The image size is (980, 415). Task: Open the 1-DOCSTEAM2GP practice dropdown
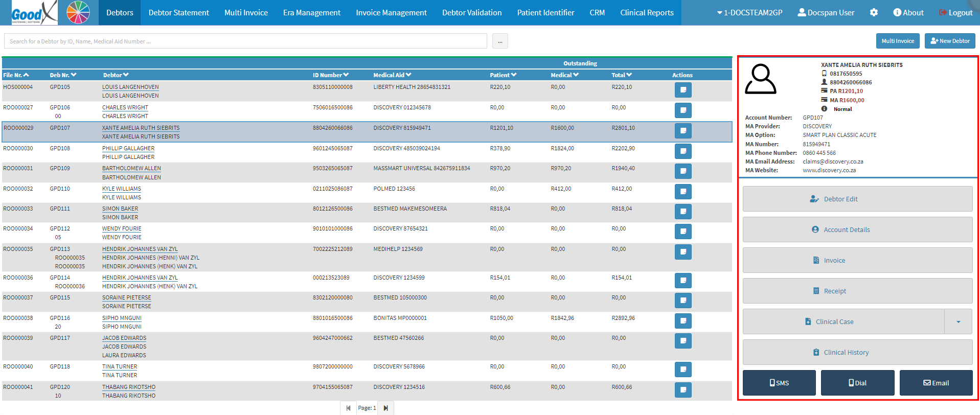click(x=749, y=12)
